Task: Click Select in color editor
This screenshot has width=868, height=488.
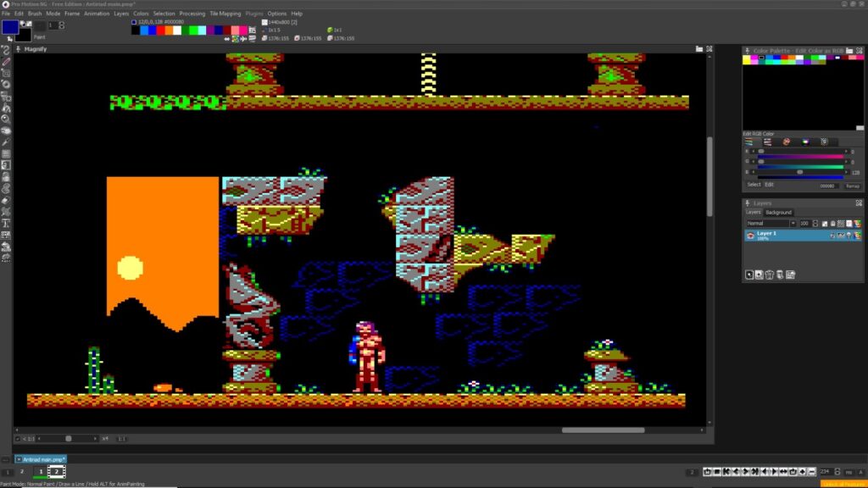Action: point(754,184)
